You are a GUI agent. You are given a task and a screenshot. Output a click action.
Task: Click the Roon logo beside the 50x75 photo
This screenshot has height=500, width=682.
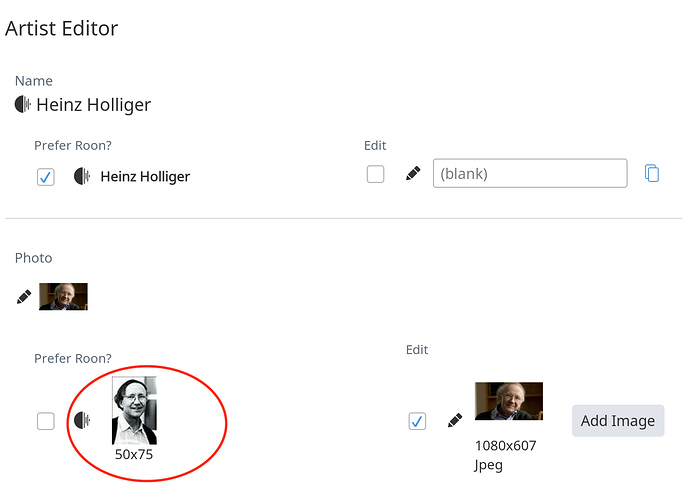[x=82, y=420]
